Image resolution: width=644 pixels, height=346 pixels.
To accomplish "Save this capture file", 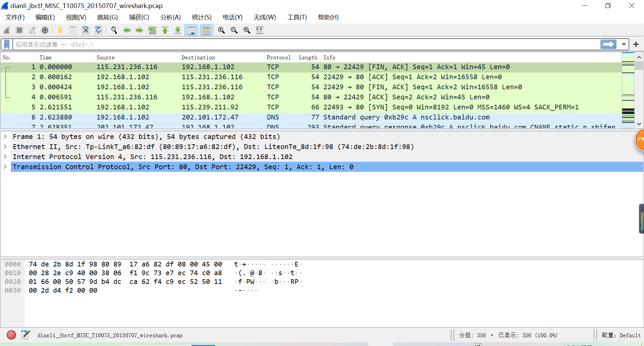I will 73,30.
